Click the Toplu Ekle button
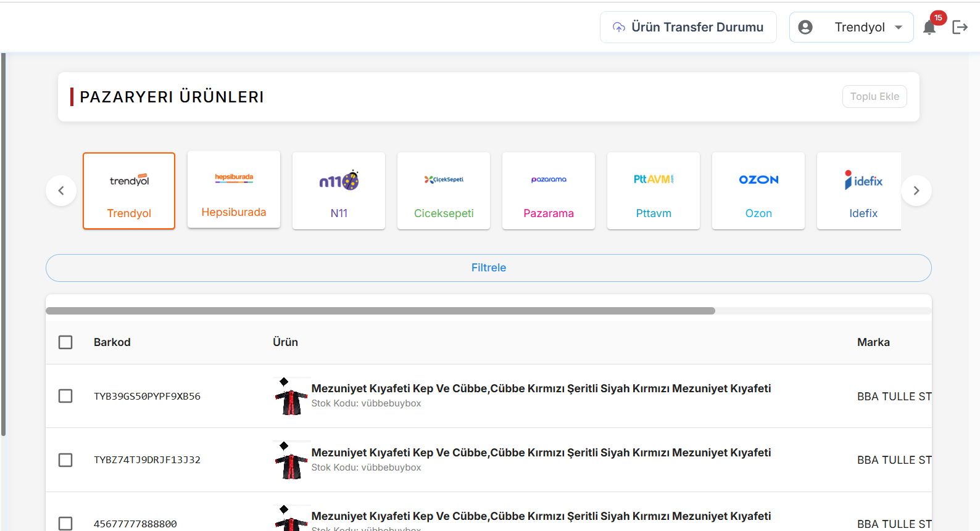Screen dimensions: 980x531 pyautogui.click(x=874, y=96)
